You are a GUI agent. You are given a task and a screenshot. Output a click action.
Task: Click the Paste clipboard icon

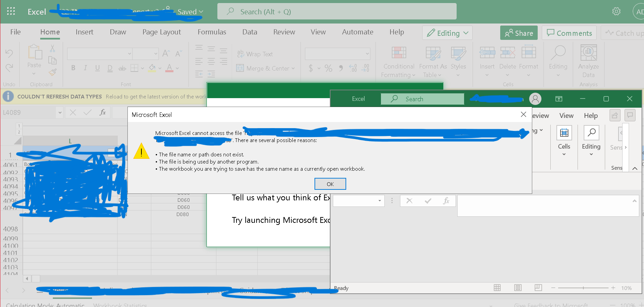(34, 52)
